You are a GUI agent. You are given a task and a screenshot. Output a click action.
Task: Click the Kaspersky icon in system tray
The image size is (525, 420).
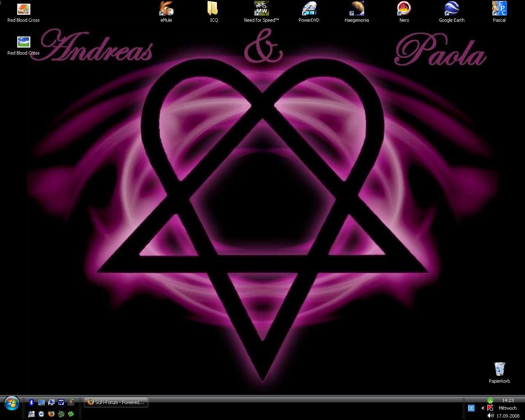click(x=490, y=408)
